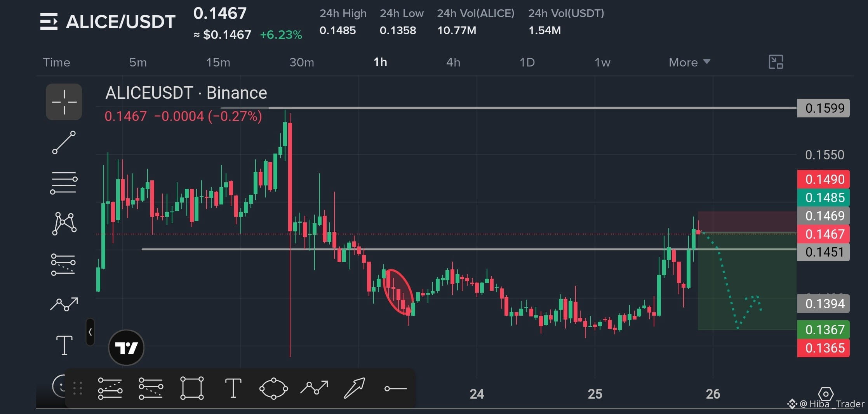Screen dimensions: 868x414
Task: Select the crosshair cursor tool
Action: tap(64, 102)
